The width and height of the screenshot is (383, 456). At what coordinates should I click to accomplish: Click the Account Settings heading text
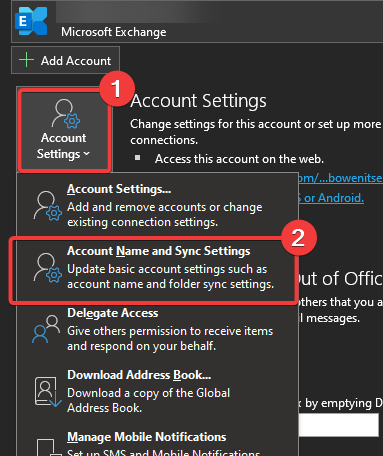198,101
